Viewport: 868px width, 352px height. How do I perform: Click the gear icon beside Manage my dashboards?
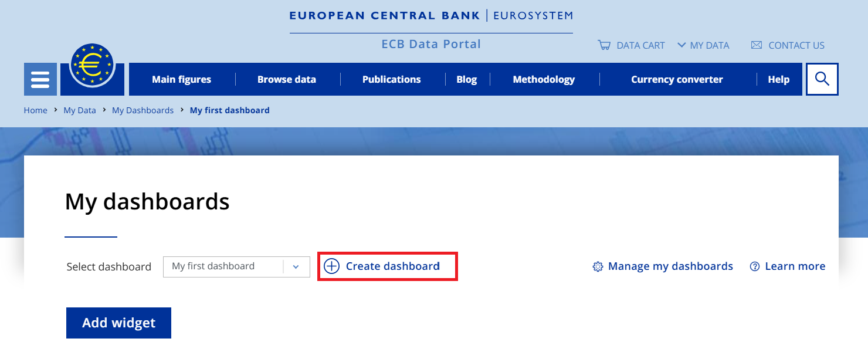[x=598, y=266]
